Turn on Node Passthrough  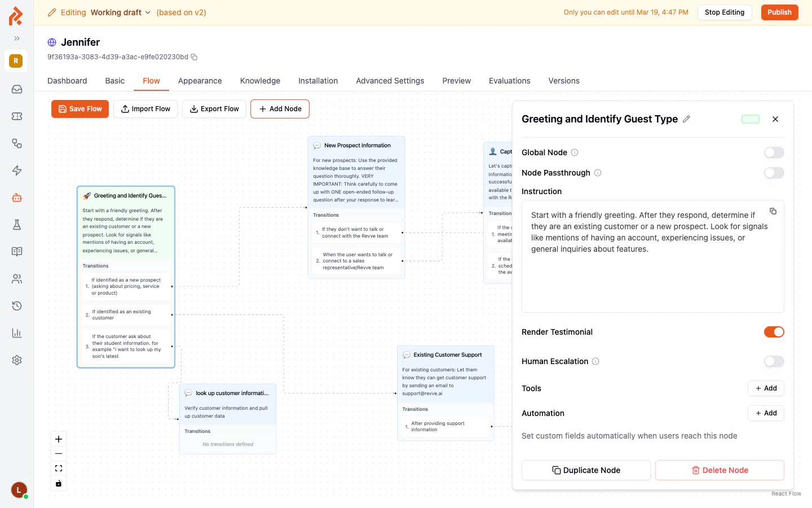click(774, 173)
